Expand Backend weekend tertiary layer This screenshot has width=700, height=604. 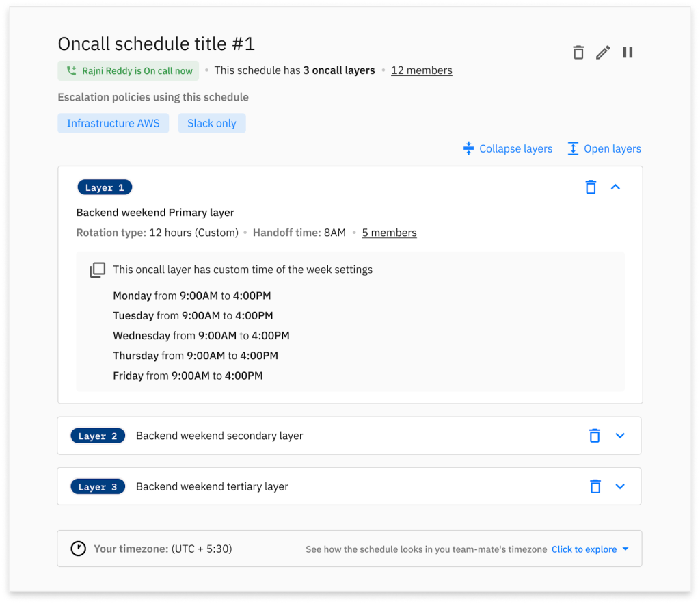point(620,486)
